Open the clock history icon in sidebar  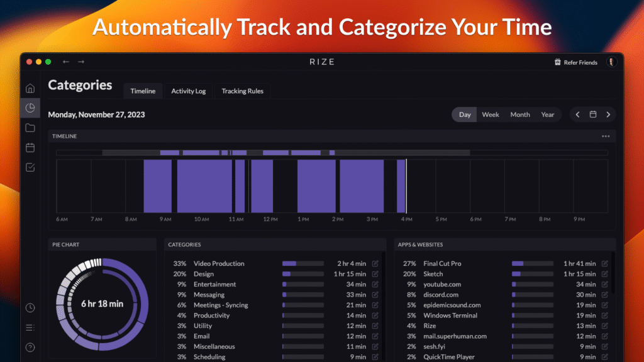coord(30,308)
